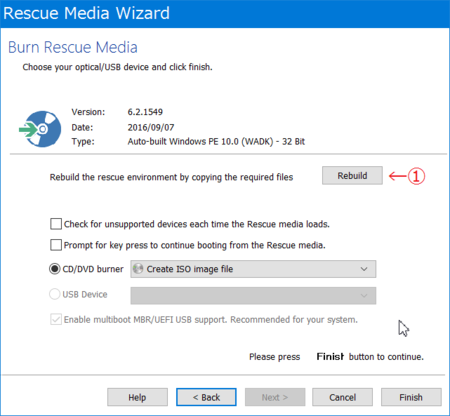Click the Help button
Viewport: 450px width, 416px height.
click(x=137, y=397)
